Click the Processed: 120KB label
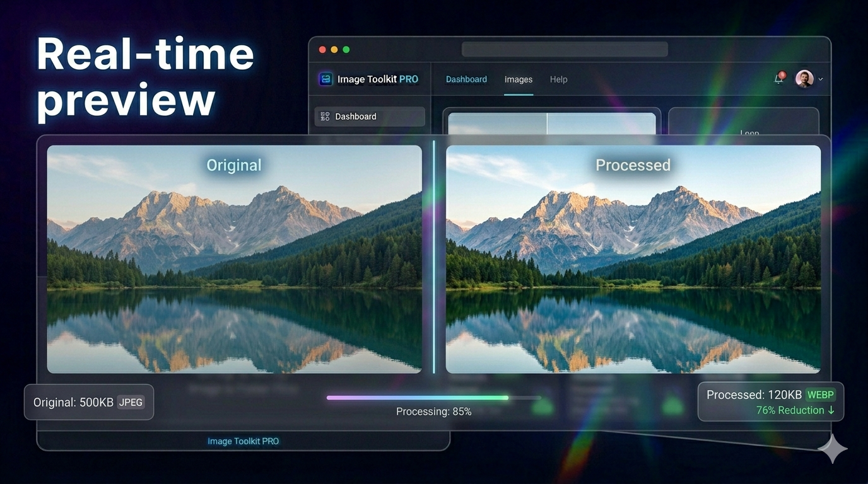 pos(754,395)
